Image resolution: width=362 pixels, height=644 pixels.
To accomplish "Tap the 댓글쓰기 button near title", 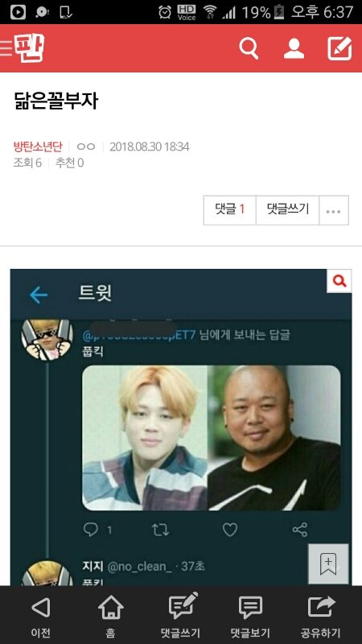I will tap(287, 210).
